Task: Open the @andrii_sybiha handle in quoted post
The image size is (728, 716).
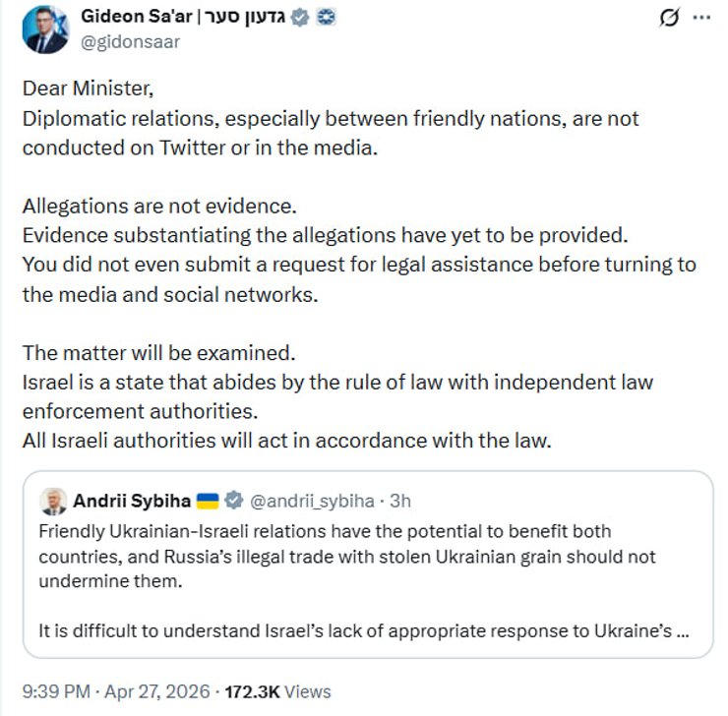Action: coord(313,501)
